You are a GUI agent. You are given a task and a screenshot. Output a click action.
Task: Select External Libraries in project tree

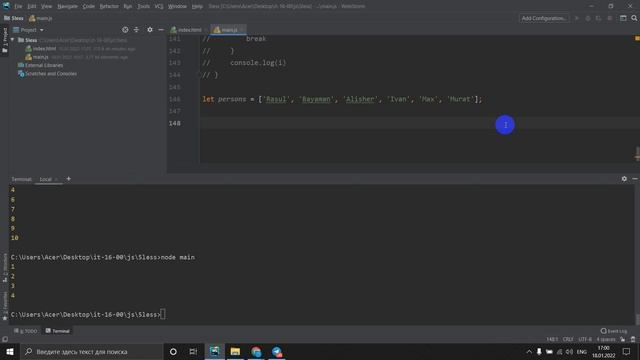pyautogui.click(x=40, y=65)
